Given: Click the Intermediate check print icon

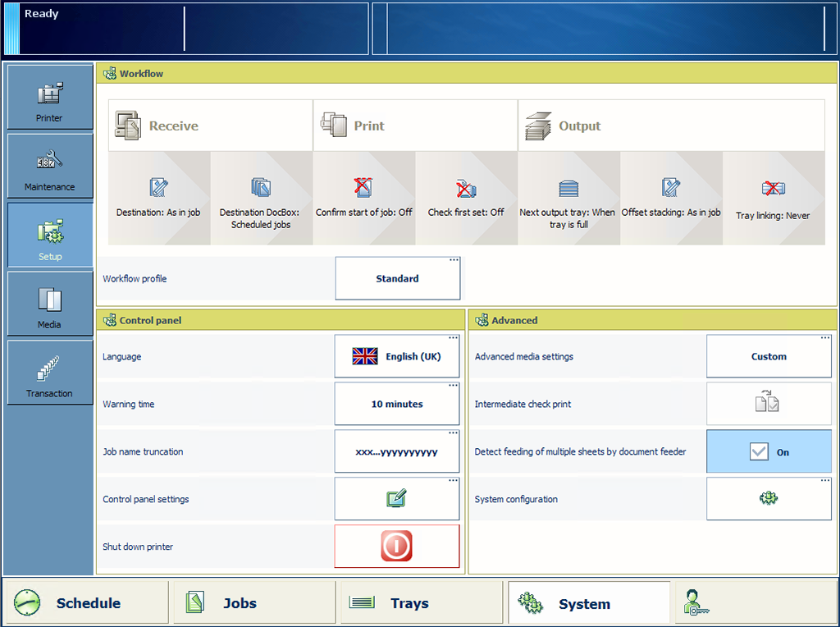Looking at the screenshot, I should coord(769,404).
